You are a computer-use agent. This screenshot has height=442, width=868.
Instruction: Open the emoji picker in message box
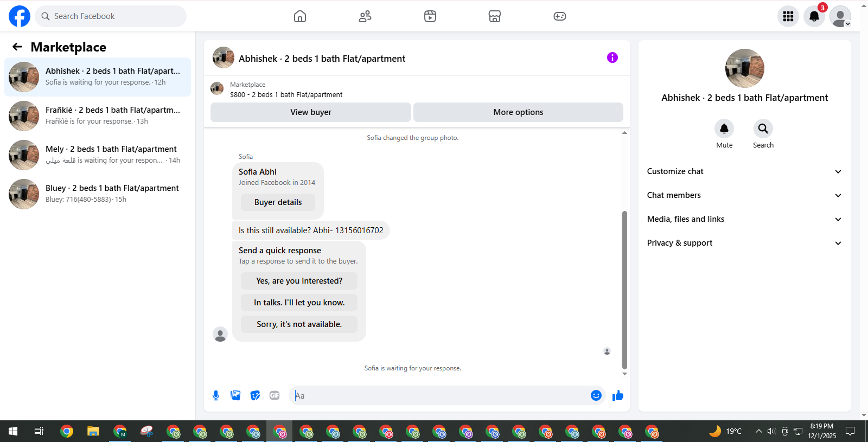(x=596, y=395)
